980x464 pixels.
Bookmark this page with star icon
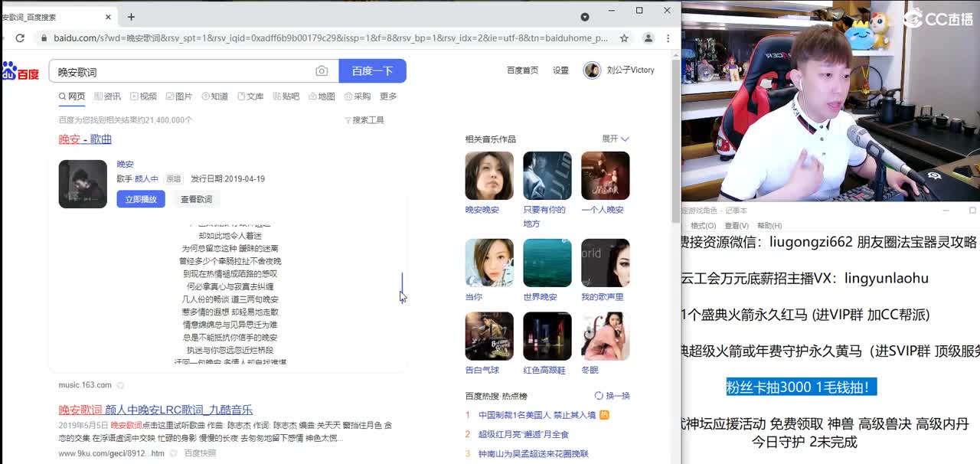624,38
